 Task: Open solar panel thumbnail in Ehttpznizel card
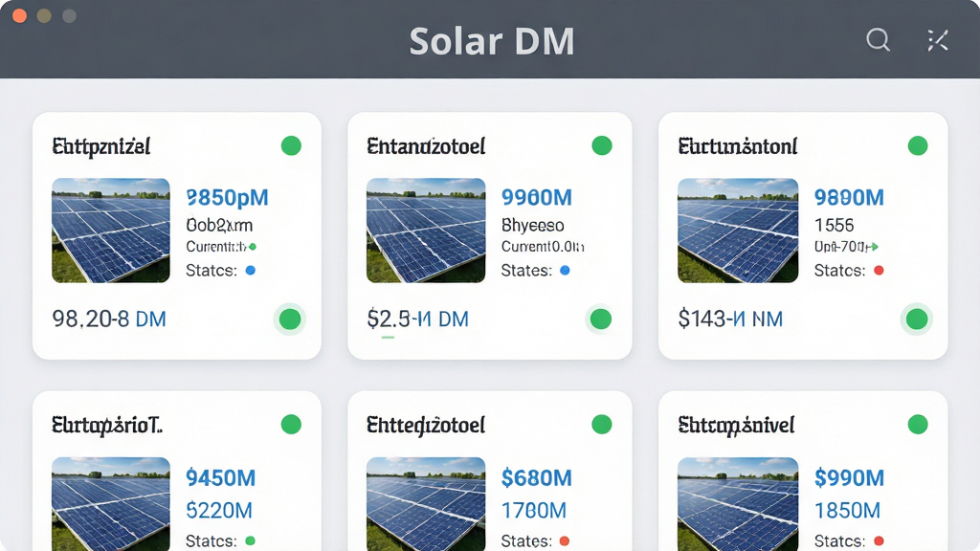[111, 231]
